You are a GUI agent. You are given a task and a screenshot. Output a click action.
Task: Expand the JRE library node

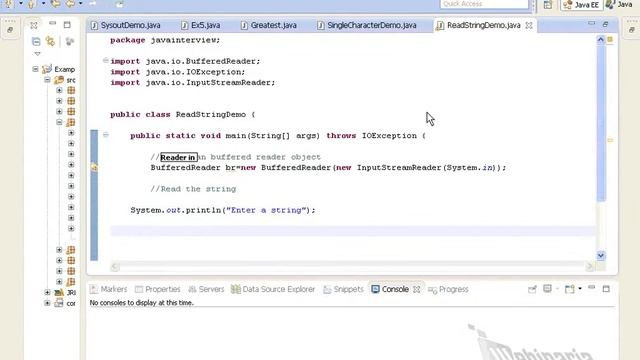[47, 292]
